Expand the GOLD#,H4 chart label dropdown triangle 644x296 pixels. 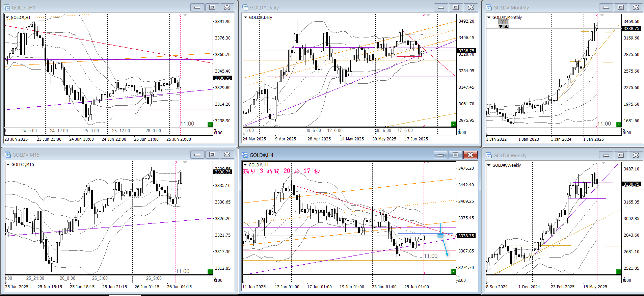pos(245,165)
